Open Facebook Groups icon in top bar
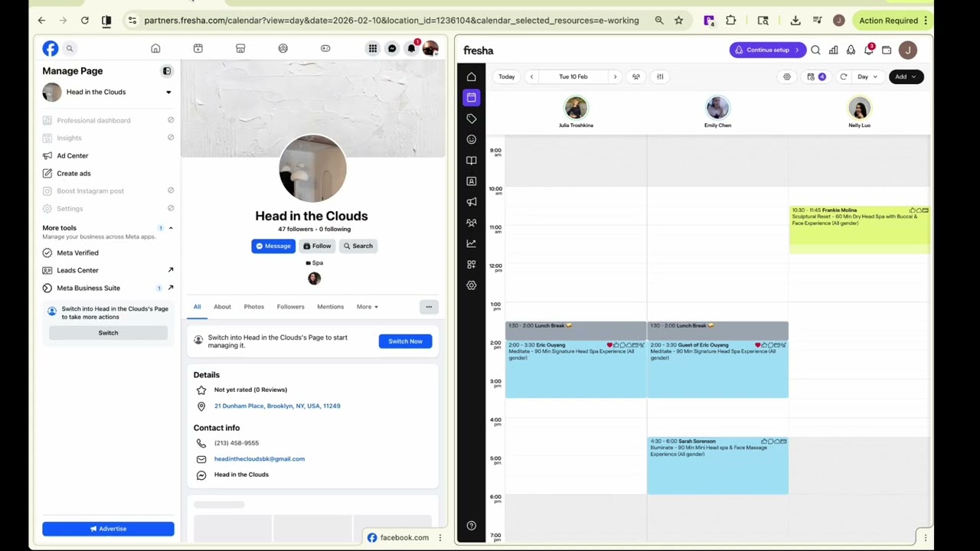980x551 pixels. [x=283, y=49]
